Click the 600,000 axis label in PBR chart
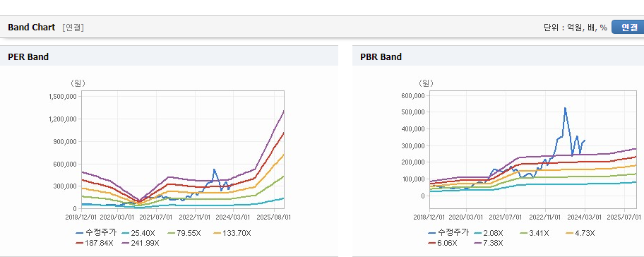 click(413, 95)
